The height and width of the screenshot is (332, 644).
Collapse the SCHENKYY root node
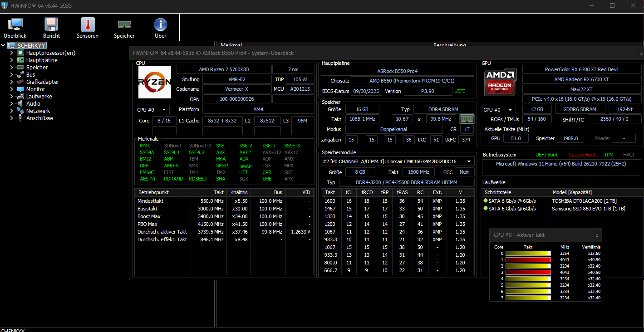[3, 45]
